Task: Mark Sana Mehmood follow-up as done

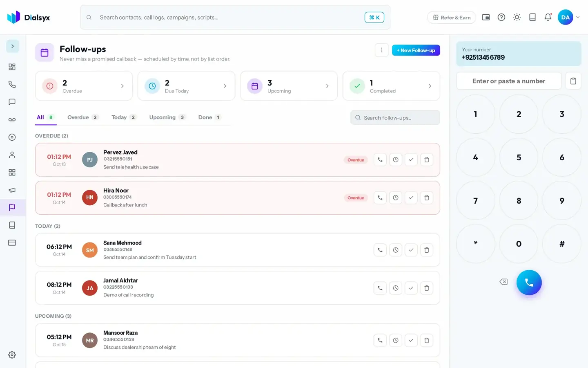Action: tap(411, 250)
